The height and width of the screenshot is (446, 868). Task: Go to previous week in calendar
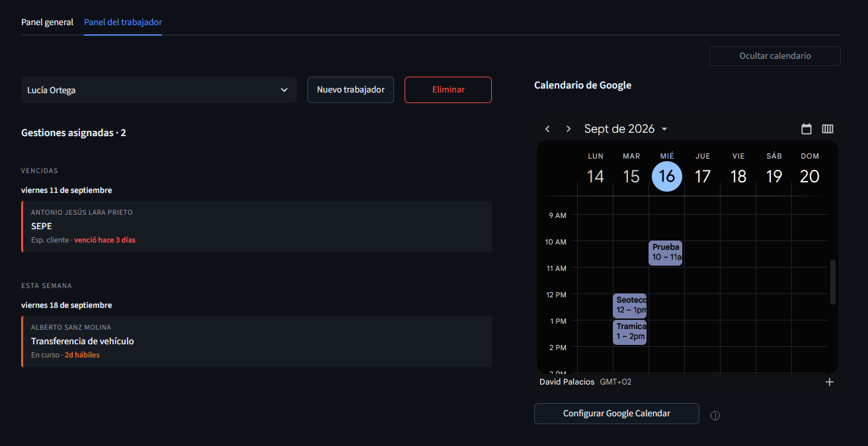547,129
